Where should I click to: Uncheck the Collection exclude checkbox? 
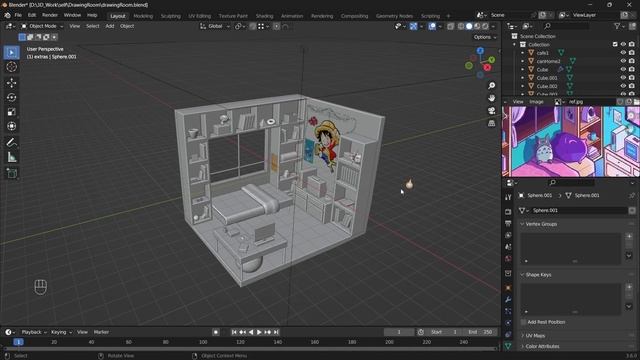click(615, 44)
